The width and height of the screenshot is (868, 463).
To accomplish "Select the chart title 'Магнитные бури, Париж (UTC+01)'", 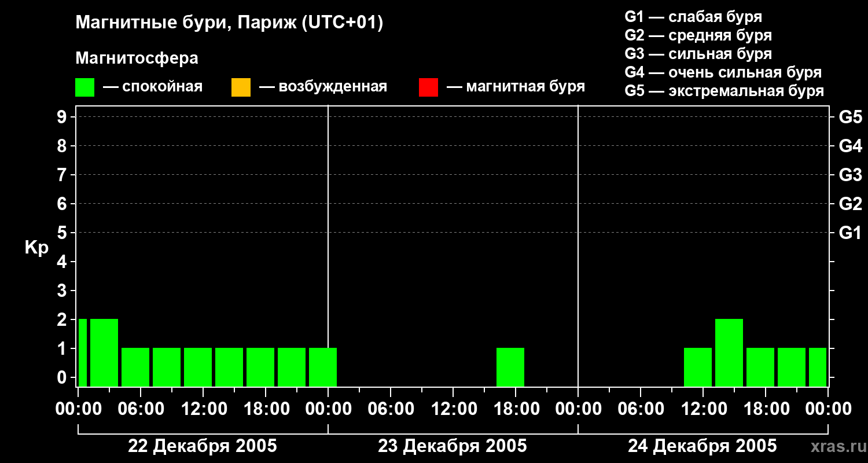I will [229, 23].
